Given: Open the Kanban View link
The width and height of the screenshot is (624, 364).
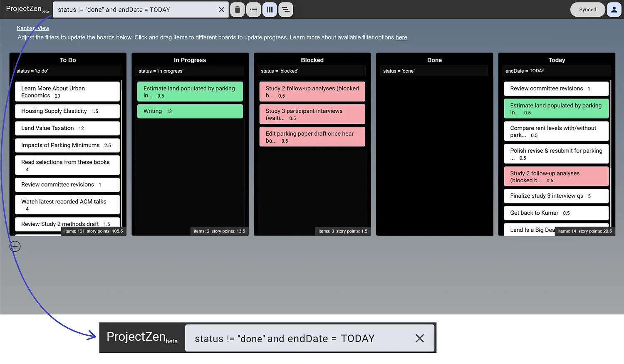Looking at the screenshot, I should 33,28.
